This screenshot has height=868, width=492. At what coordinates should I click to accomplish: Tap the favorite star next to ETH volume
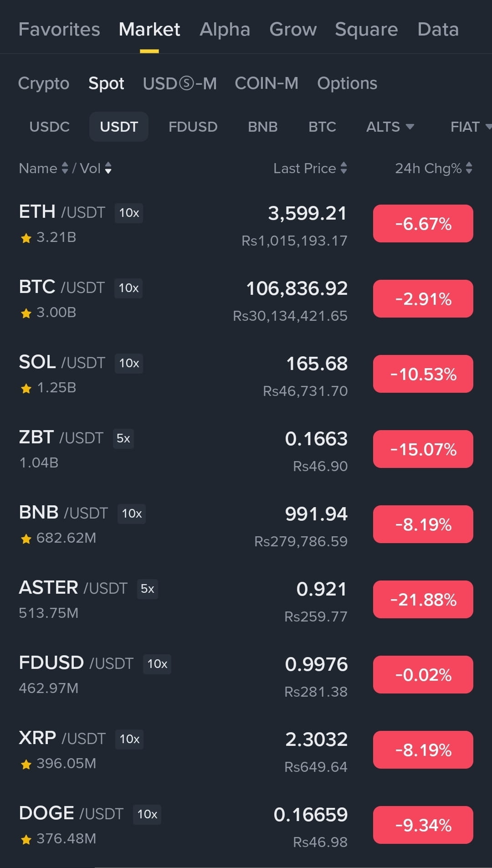pos(26,238)
